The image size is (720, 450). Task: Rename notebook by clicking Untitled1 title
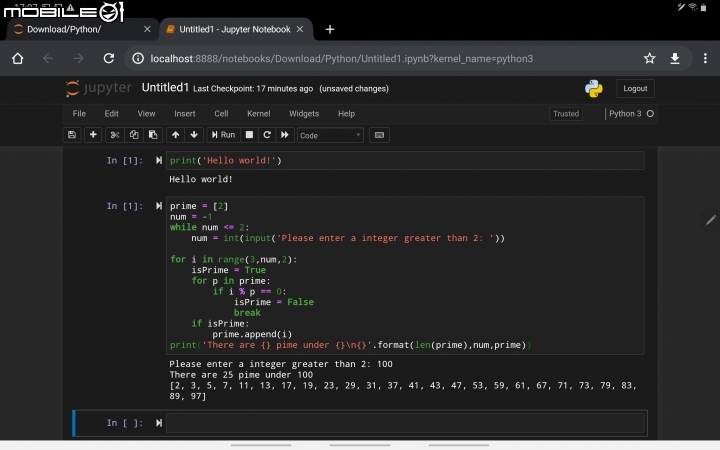[165, 88]
